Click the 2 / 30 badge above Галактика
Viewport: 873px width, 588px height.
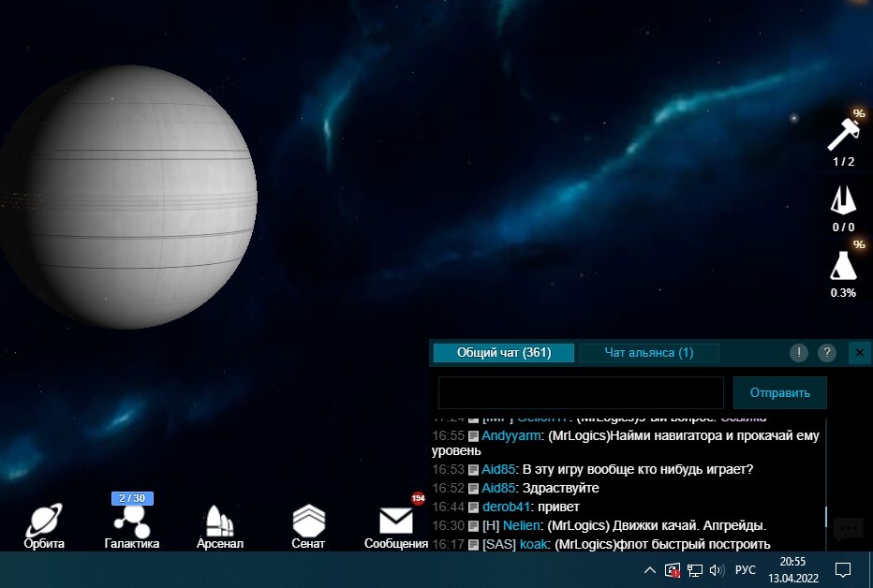click(x=132, y=498)
